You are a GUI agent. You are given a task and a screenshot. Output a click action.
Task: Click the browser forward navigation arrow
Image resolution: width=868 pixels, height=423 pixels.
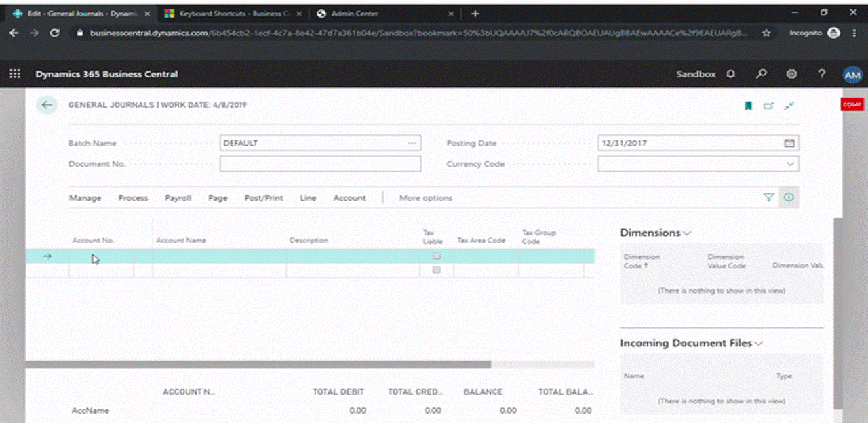[35, 33]
